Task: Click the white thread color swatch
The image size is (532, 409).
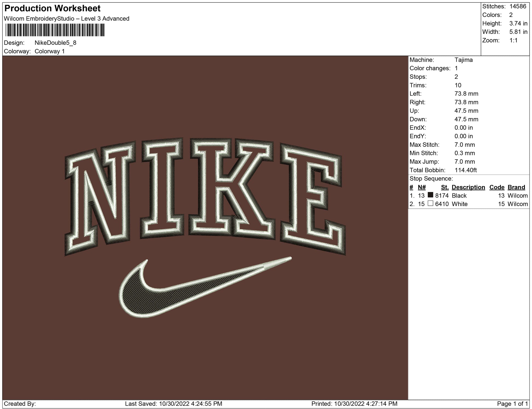Action: point(430,204)
